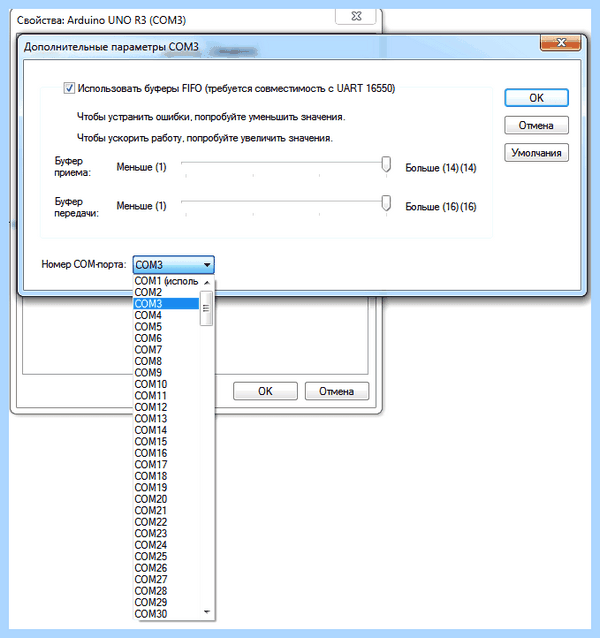Screen dimensions: 600x638
Task: Close the advanced COM3 settings dialog
Action: coord(561,43)
